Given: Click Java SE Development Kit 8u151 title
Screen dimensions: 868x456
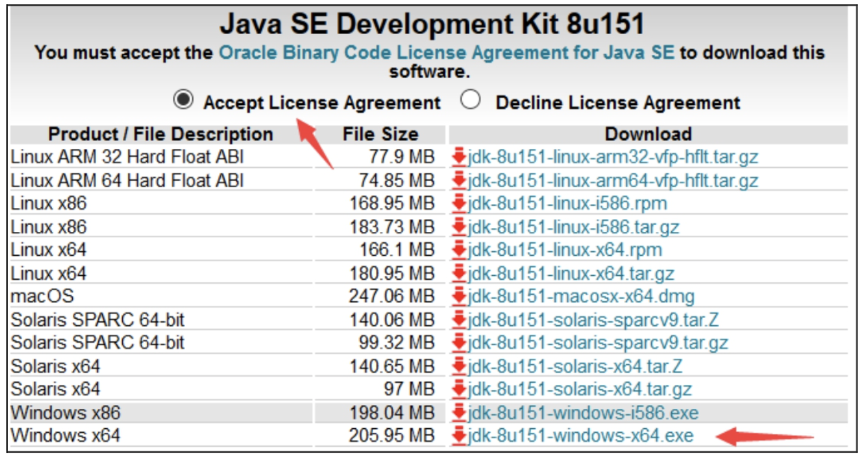Looking at the screenshot, I should tap(432, 24).
